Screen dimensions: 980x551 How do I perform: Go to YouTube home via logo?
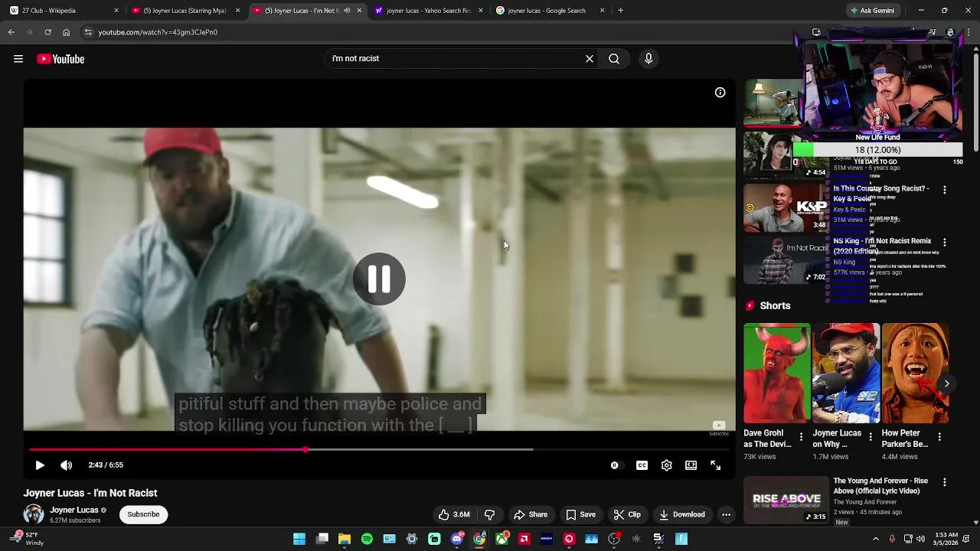[x=60, y=59]
